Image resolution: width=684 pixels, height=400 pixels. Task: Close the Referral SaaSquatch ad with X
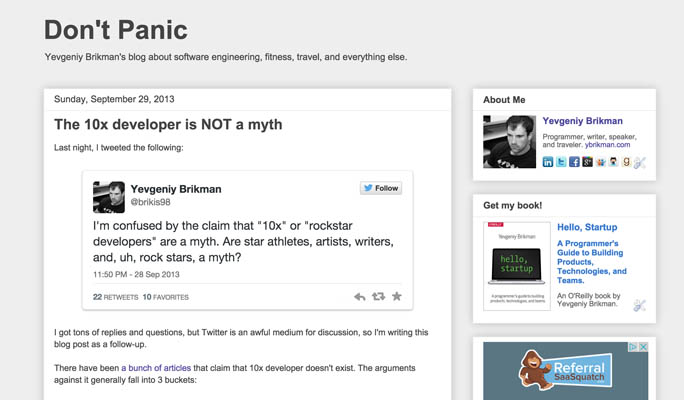[643, 347]
